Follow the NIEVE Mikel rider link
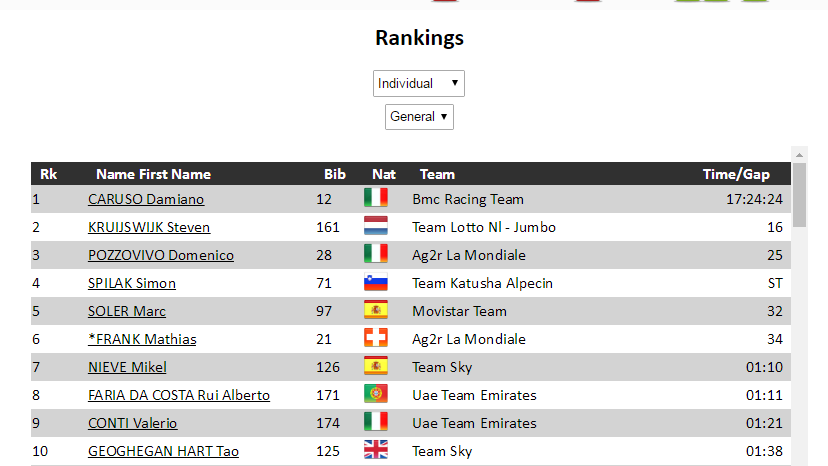The height and width of the screenshot is (466, 828). pos(127,367)
